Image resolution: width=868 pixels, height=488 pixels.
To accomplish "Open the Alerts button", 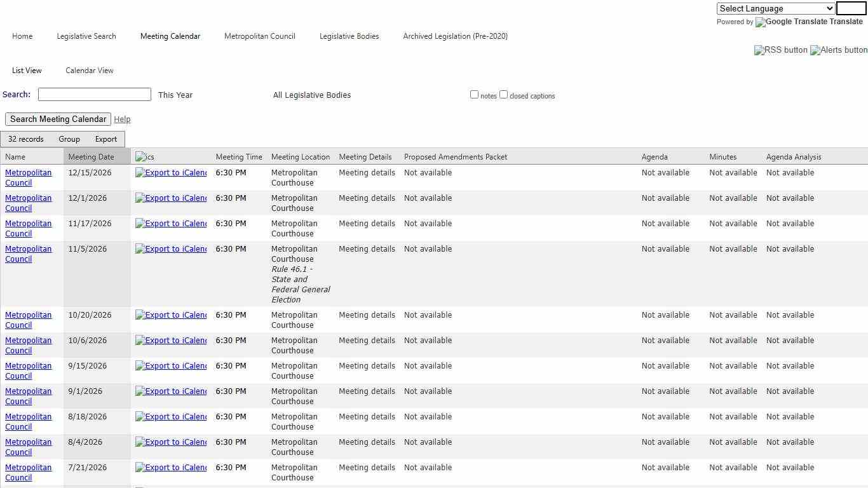I will coord(837,50).
